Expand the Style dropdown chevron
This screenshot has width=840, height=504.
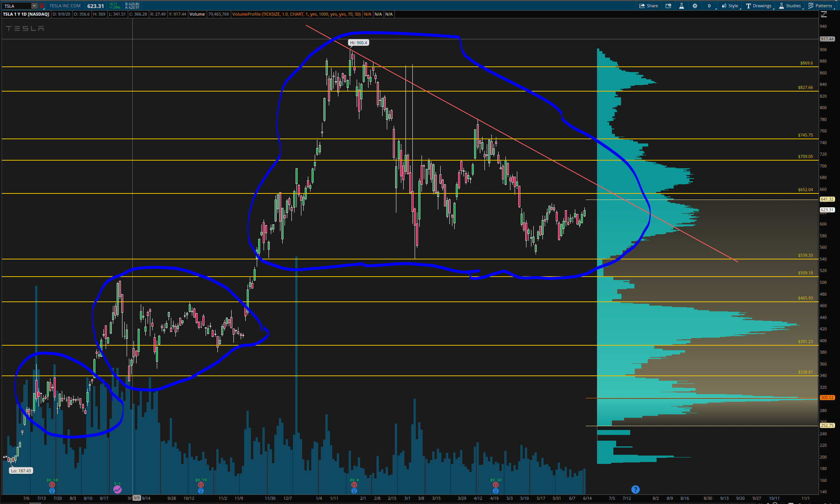click(x=741, y=8)
